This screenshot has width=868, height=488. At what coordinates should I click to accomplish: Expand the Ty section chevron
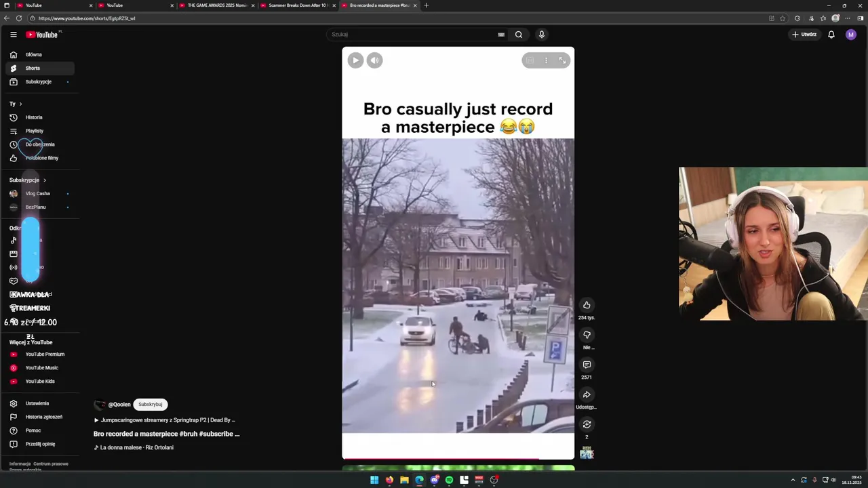pos(20,104)
